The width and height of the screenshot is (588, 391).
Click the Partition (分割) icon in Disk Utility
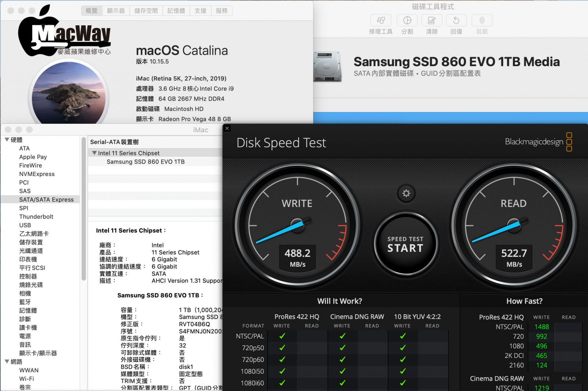407,20
